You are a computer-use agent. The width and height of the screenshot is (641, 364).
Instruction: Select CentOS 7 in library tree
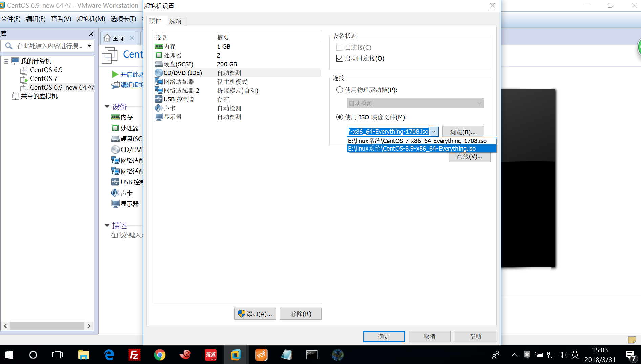pyautogui.click(x=44, y=78)
